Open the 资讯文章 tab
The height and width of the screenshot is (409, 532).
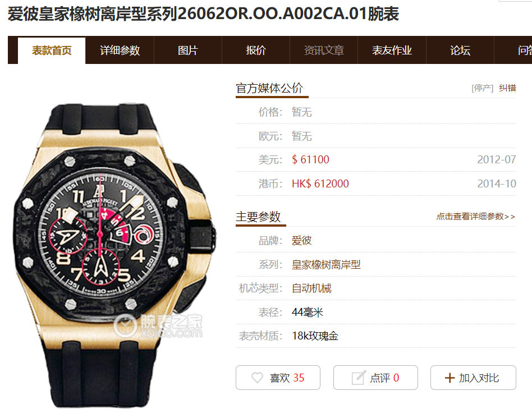[324, 50]
